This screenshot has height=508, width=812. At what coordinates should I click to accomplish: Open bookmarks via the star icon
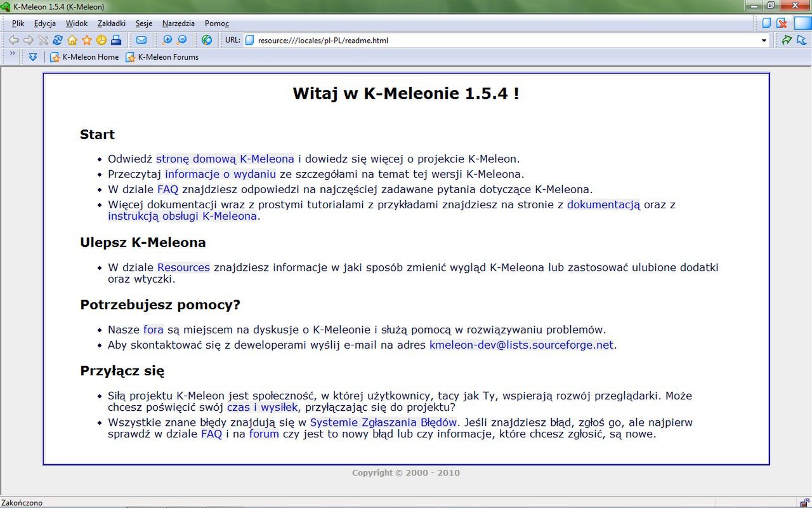[86, 40]
